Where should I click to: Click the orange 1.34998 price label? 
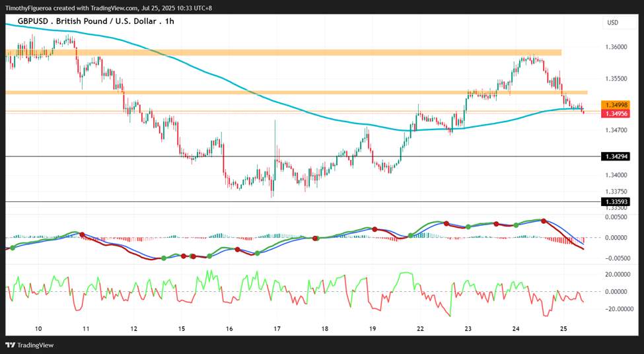[616, 105]
